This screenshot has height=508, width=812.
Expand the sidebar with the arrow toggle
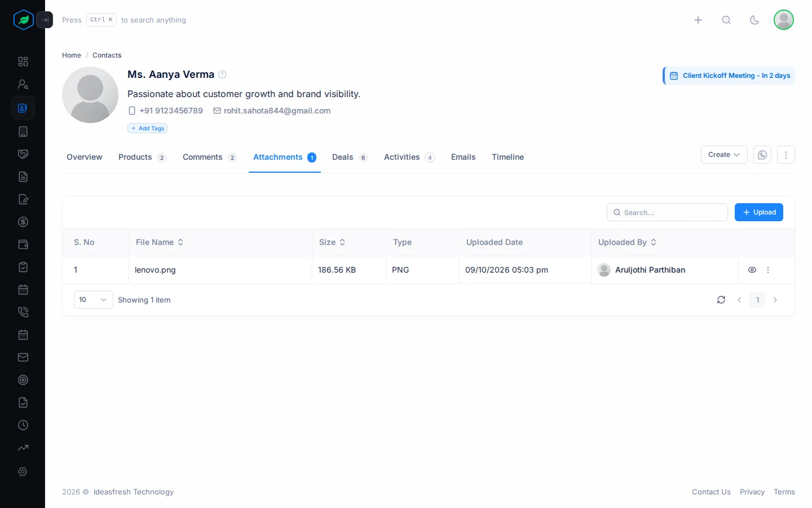45,20
